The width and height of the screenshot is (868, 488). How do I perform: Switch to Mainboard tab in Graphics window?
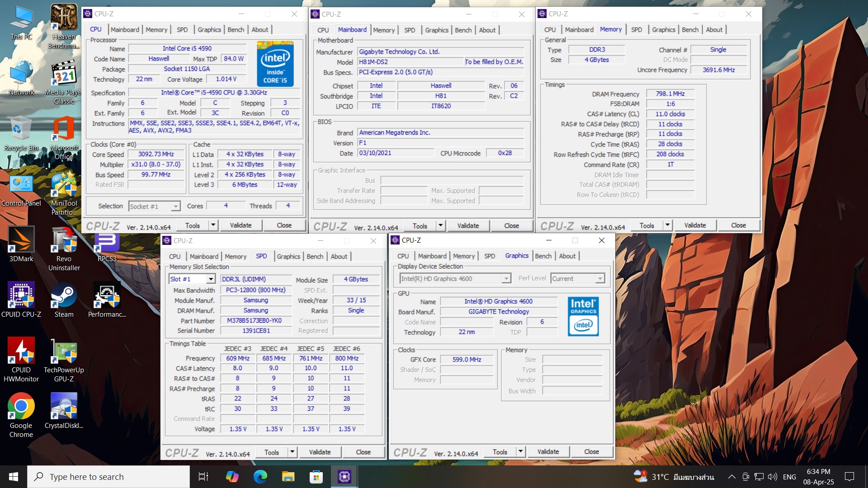coord(432,256)
